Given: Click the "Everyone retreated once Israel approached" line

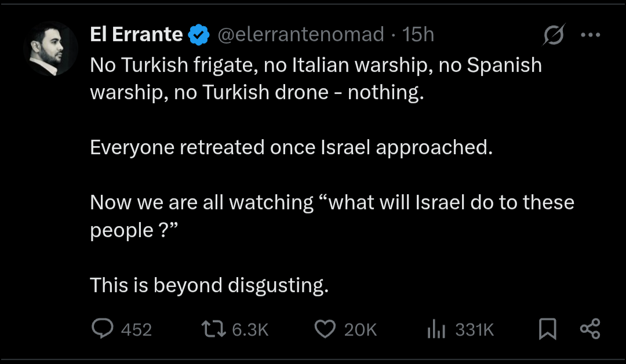Looking at the screenshot, I should pos(291,147).
